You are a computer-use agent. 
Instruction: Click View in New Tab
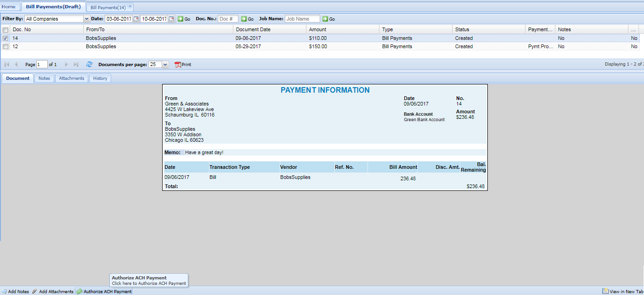623,291
